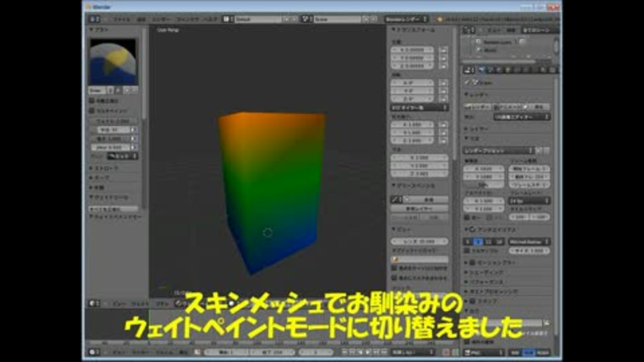
Task: Open the ヘルプ (Help) menu
Action: click(x=211, y=19)
